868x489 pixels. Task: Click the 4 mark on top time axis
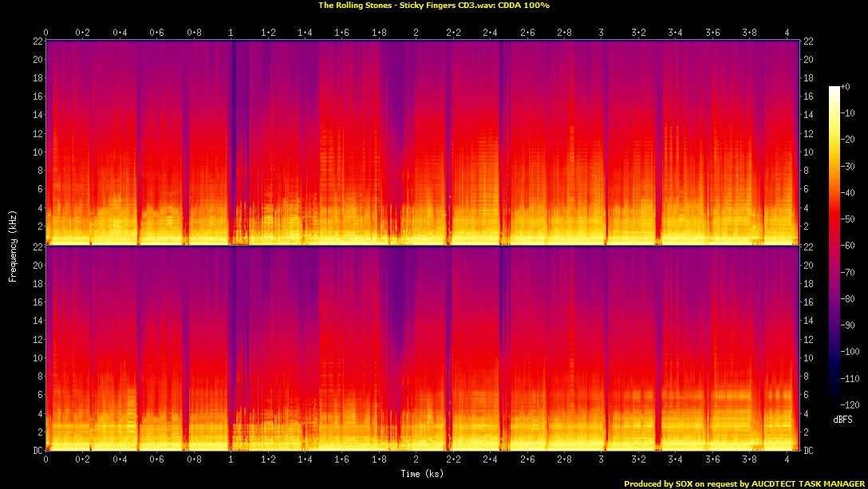787,32
